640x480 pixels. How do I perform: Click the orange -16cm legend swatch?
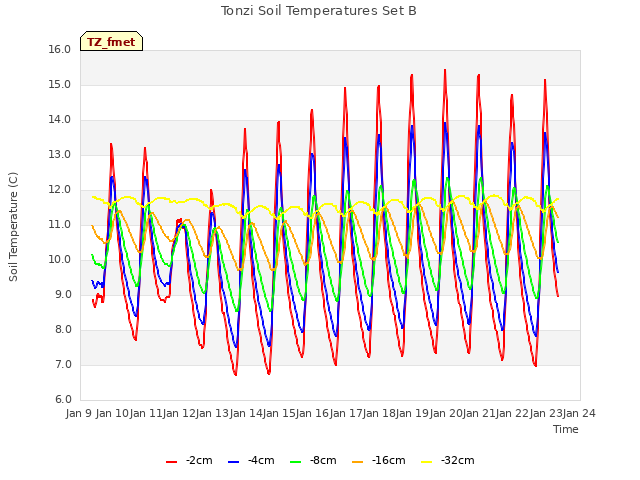[358, 462]
